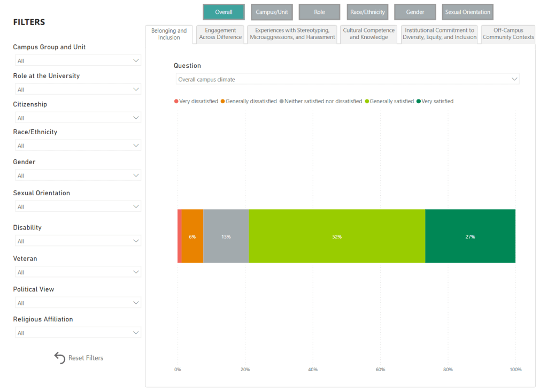This screenshot has height=392, width=547.
Task: Click the Reset Filters undo arrow icon
Action: pos(59,358)
